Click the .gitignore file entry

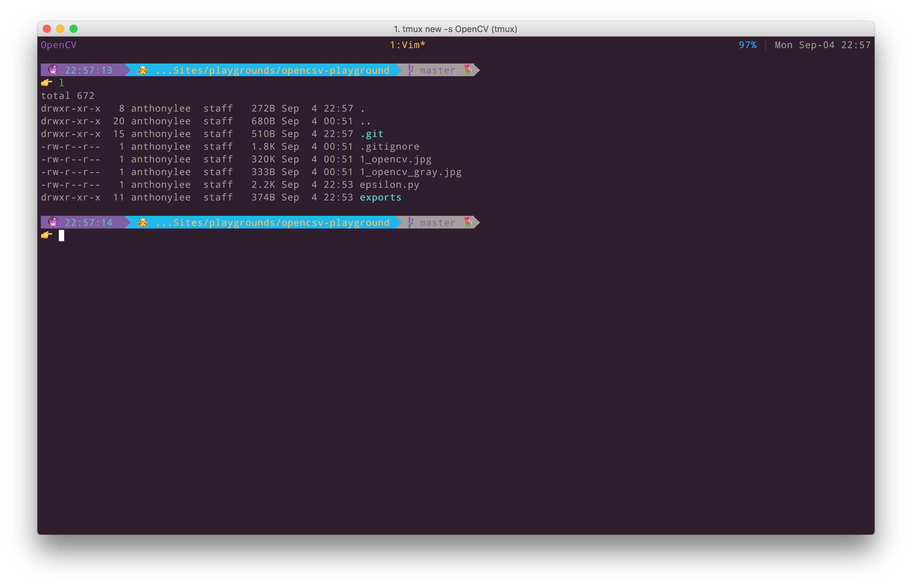tap(389, 147)
